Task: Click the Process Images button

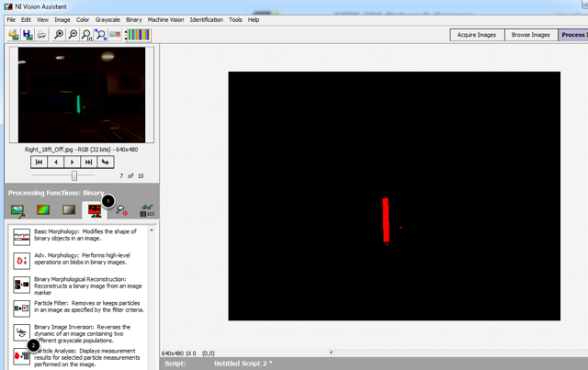Action: coord(573,35)
